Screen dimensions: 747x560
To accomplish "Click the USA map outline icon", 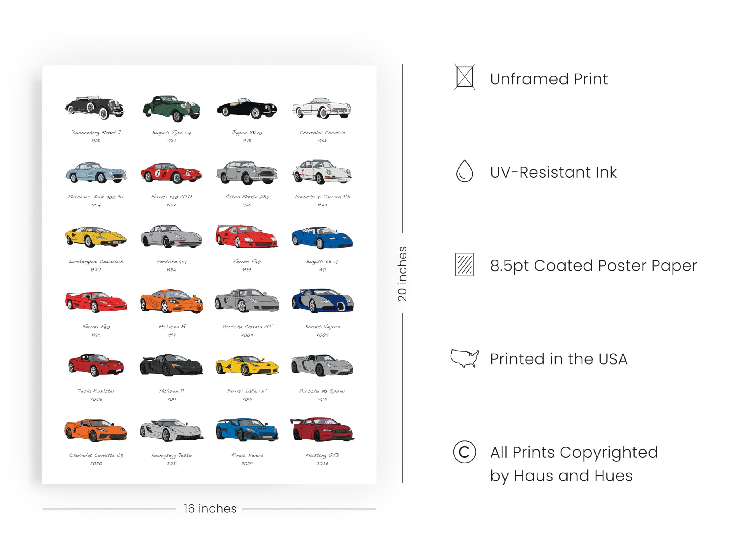I will click(x=464, y=358).
